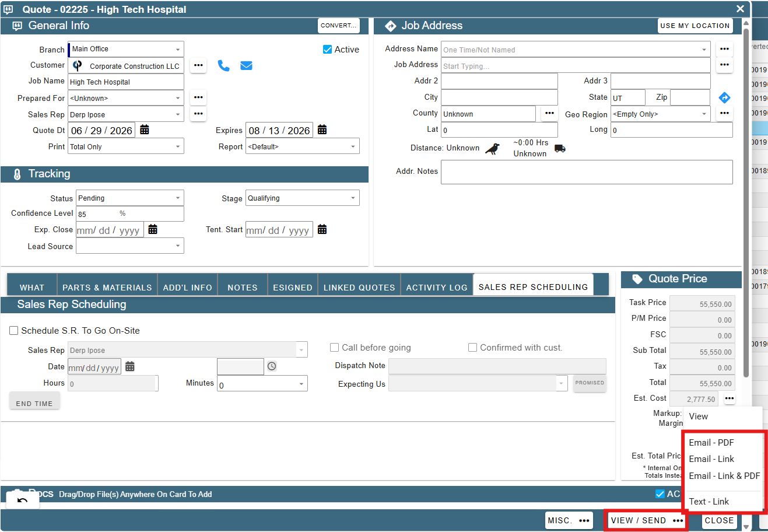Viewport: 768px width, 532px height.
Task: Click the USE MY LOCATION button
Action: [695, 26]
